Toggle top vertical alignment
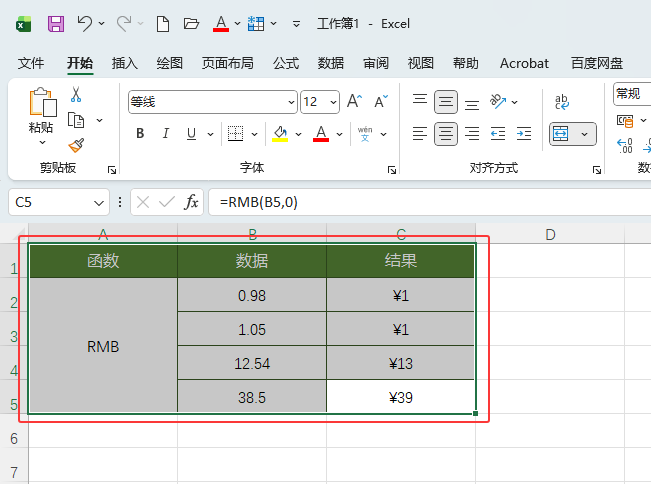Screen dimensions: 651x484 [420, 101]
